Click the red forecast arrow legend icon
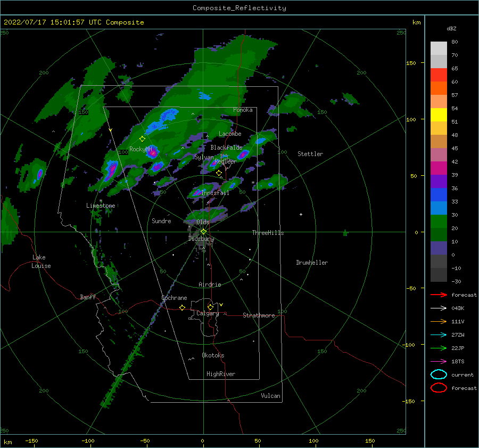Image resolution: width=479 pixels, height=448 pixels. (x=439, y=295)
